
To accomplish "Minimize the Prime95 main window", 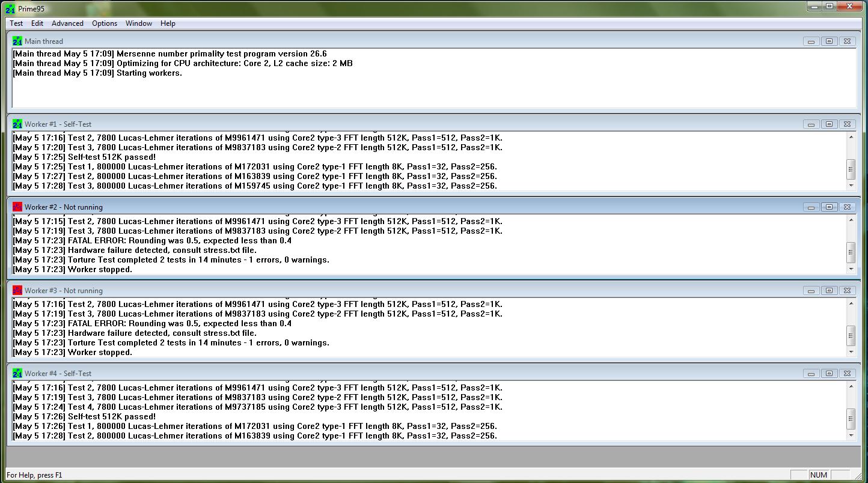I will pos(815,6).
